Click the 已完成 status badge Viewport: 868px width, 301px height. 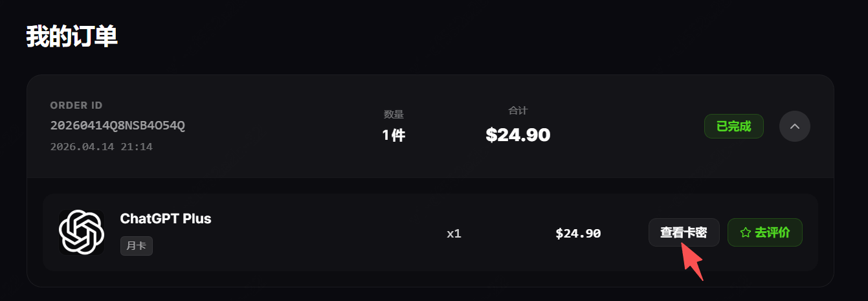coord(733,126)
